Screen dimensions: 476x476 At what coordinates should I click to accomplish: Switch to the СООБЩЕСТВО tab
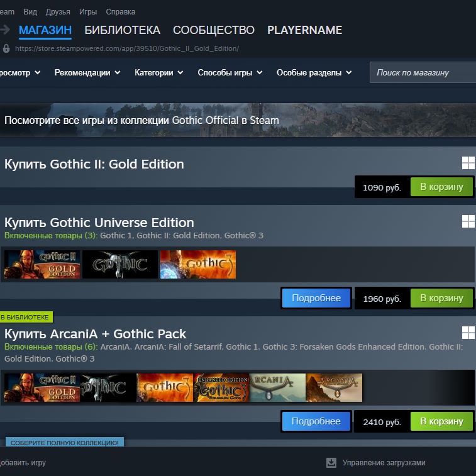click(214, 30)
